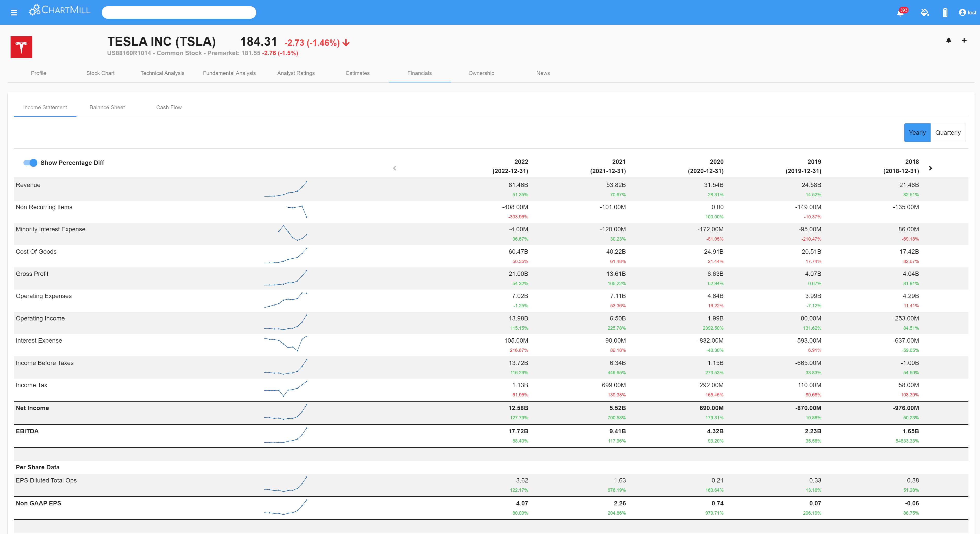Click the 2020 column header

[706, 166]
